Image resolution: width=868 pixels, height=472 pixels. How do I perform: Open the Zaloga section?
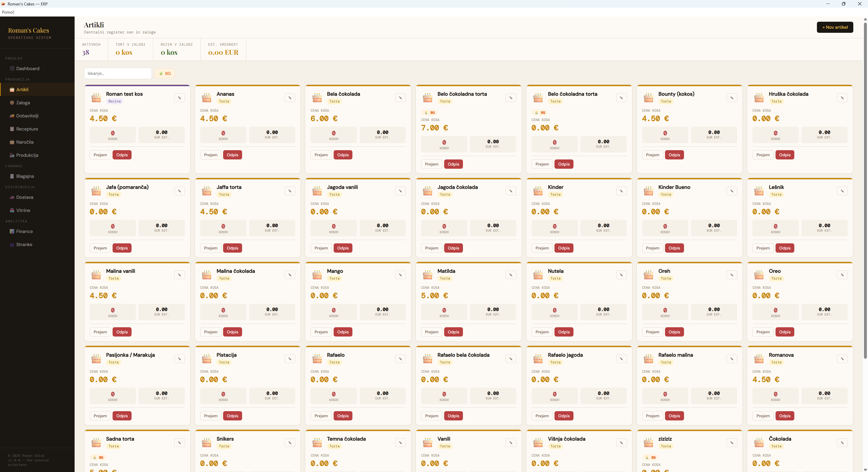coord(37,103)
